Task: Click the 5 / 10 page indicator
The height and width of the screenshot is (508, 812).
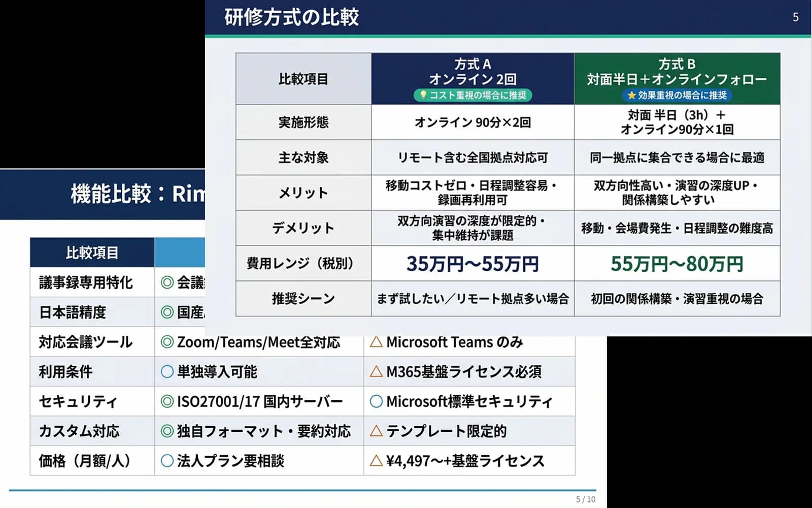Action: point(585,499)
